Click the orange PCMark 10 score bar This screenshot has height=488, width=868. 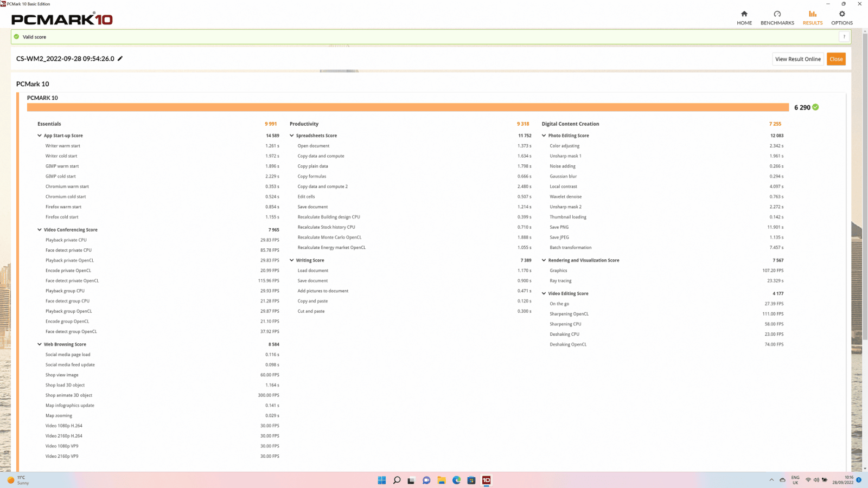[407, 107]
